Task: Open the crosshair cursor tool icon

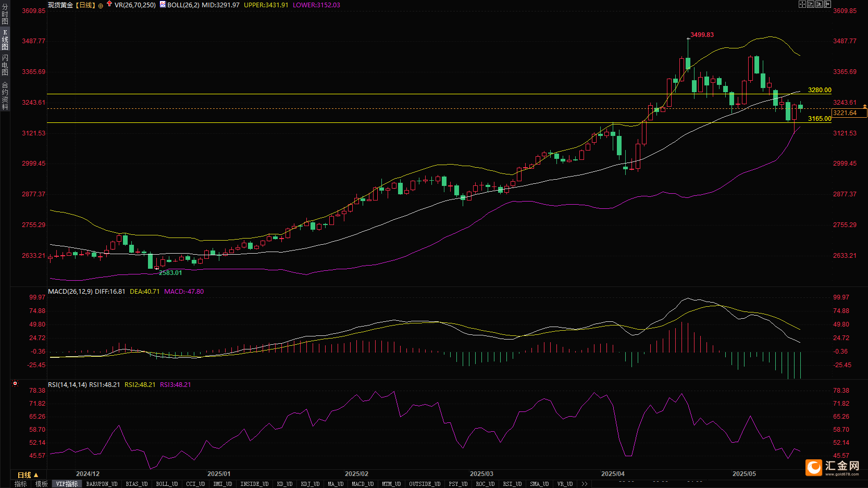Action: pyautogui.click(x=802, y=4)
